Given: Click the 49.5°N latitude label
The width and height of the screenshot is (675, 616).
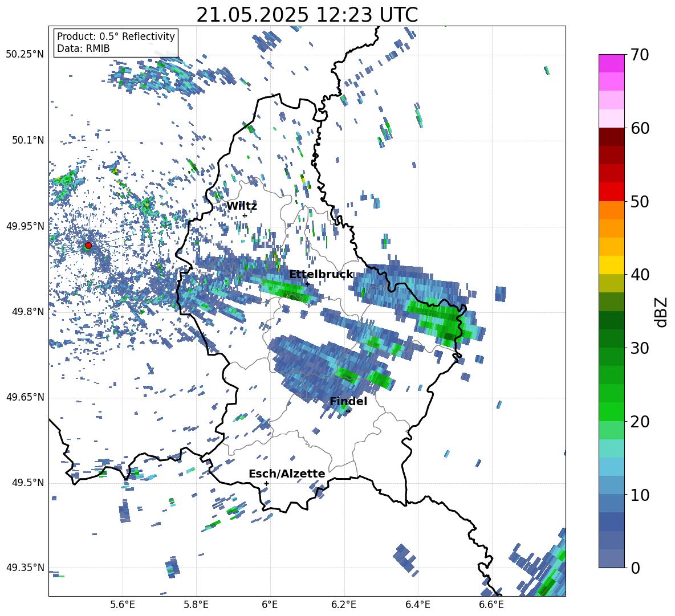Looking at the screenshot, I should click(27, 483).
